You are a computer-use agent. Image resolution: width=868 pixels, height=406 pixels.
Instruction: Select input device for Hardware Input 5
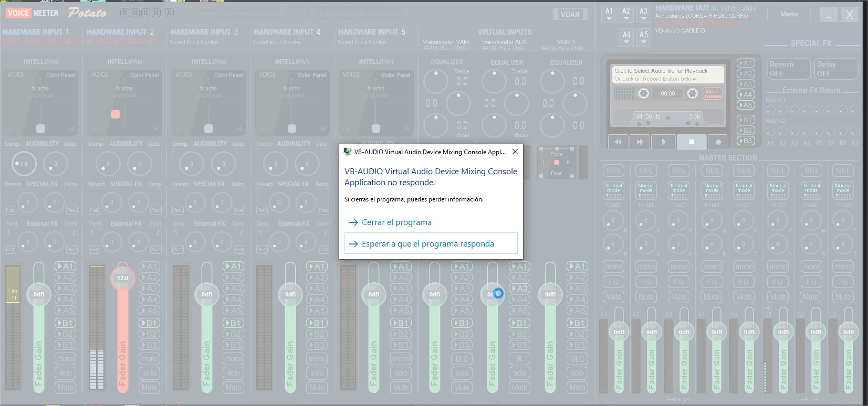[362, 42]
